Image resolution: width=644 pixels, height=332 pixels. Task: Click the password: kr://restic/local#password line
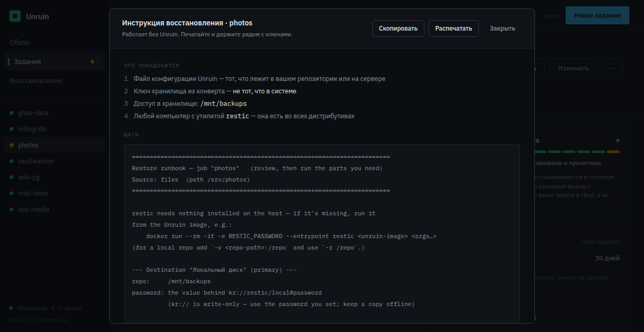227,293
